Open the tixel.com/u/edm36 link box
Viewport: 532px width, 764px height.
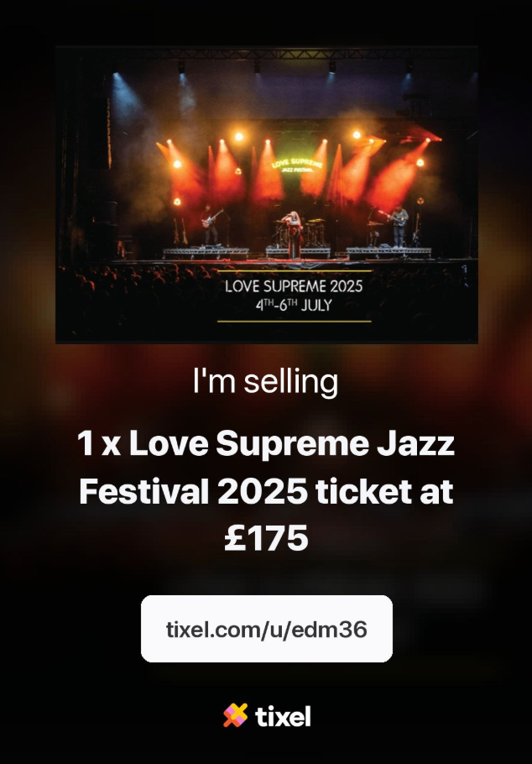267,629
